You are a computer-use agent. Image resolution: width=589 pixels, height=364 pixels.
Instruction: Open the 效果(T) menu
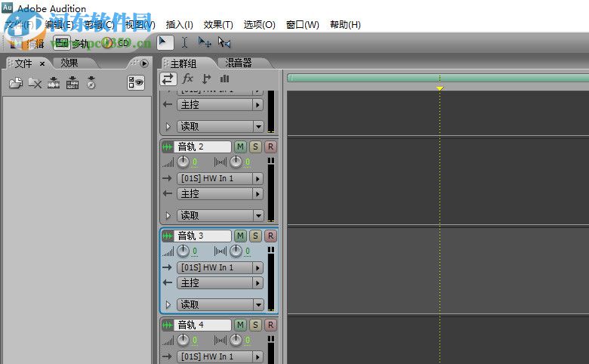click(x=218, y=25)
